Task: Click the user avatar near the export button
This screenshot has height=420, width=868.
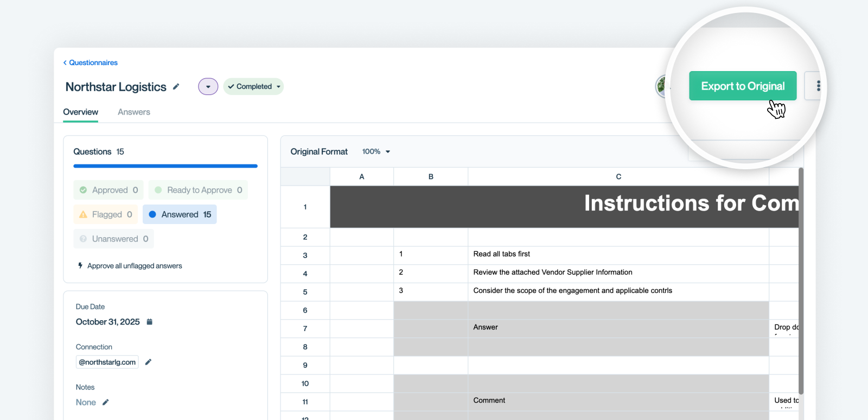Action: (662, 86)
